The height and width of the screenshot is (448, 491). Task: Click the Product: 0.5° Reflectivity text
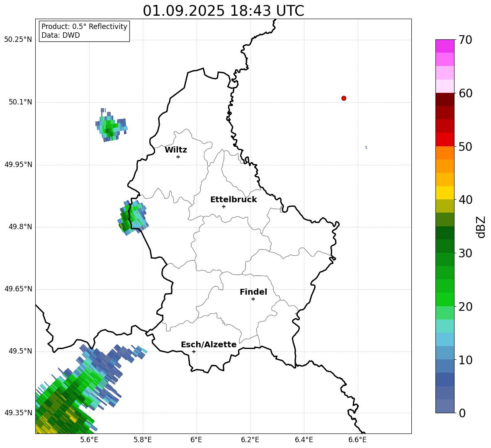click(x=84, y=26)
